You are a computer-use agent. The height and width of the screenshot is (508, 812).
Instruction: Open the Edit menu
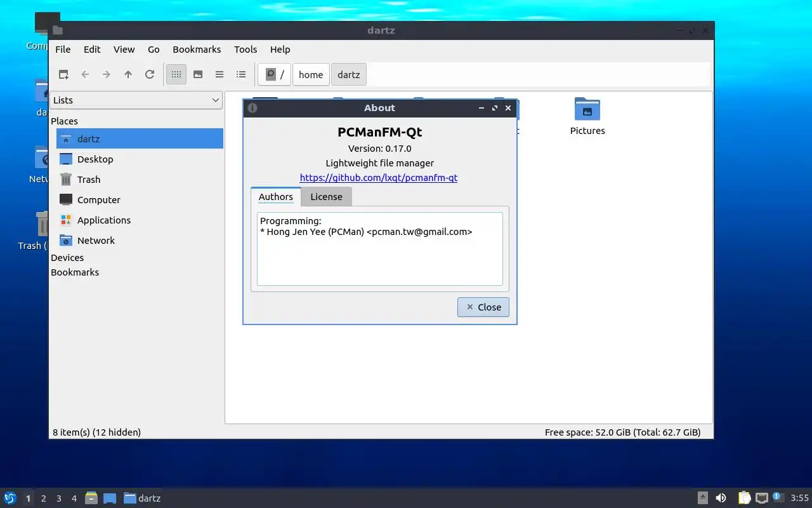point(92,50)
